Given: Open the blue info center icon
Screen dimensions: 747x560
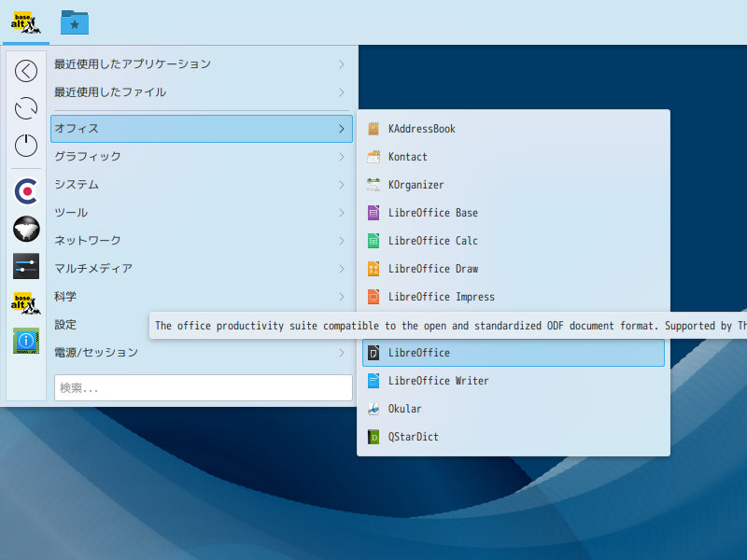Looking at the screenshot, I should click(x=26, y=341).
